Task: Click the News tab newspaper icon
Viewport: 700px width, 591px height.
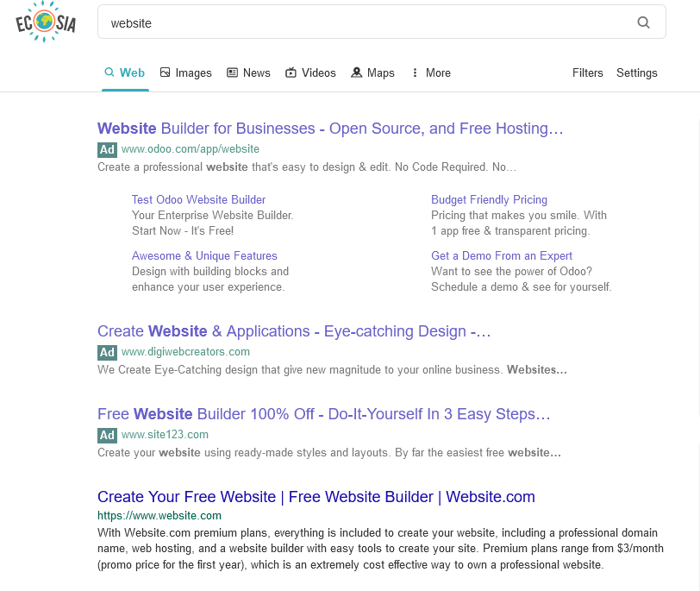Action: (x=232, y=72)
